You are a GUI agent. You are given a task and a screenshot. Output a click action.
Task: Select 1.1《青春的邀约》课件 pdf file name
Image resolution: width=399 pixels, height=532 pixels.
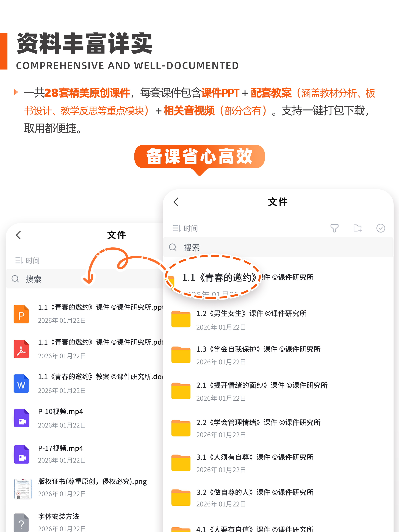coord(101,342)
